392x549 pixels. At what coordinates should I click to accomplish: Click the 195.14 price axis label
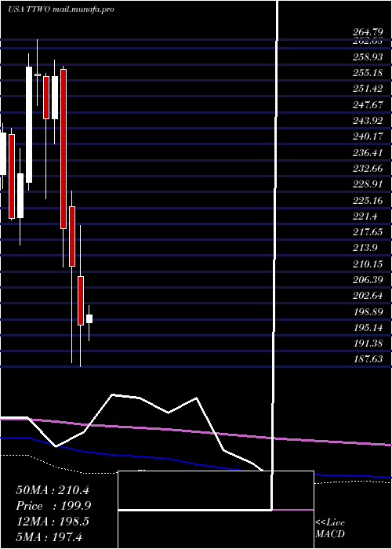(x=368, y=328)
